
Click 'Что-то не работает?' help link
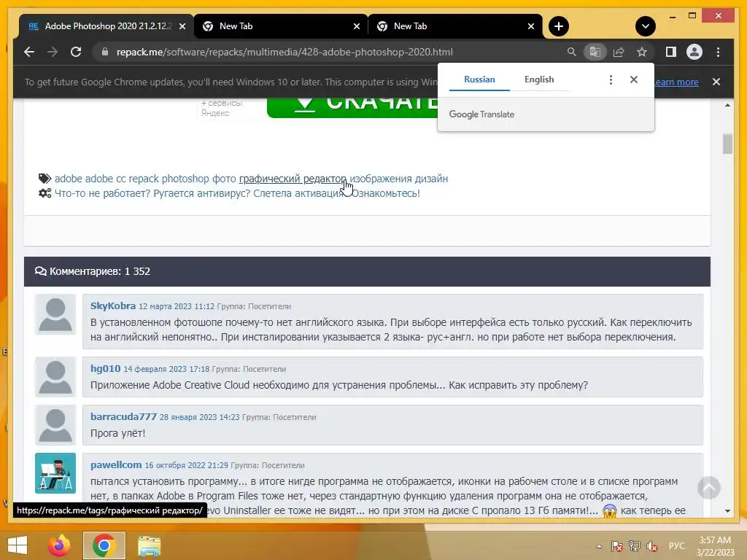(x=237, y=193)
